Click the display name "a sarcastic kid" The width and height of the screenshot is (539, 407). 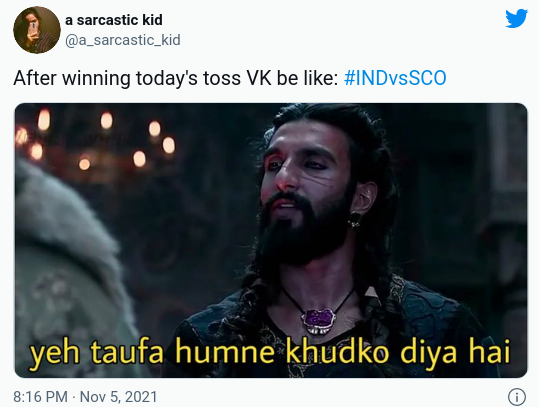click(x=114, y=20)
